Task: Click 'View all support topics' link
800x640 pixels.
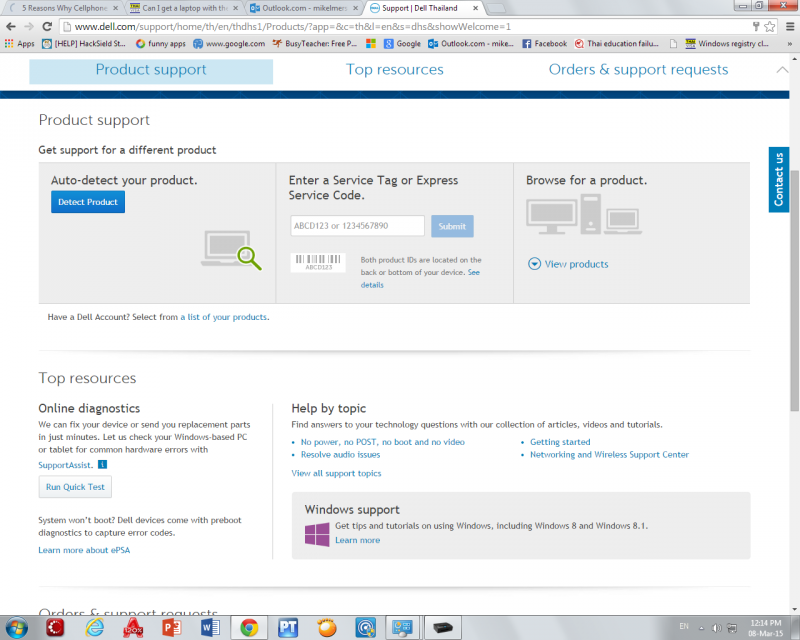Action: pyautogui.click(x=336, y=473)
